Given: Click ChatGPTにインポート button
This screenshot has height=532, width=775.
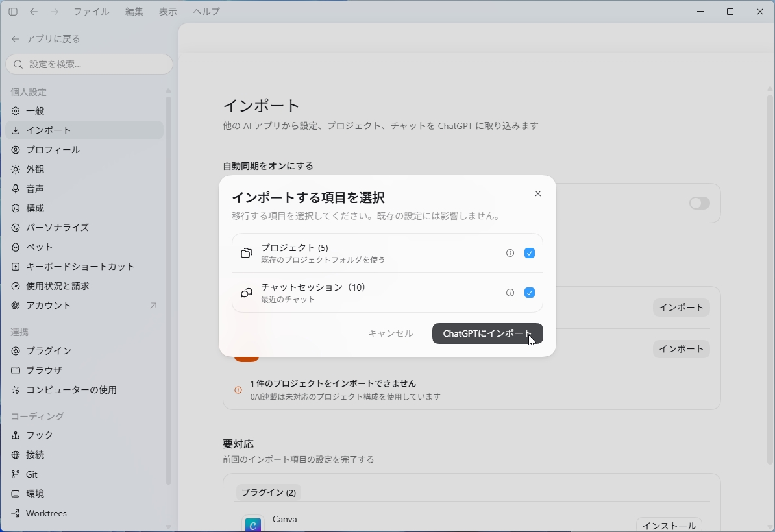Looking at the screenshot, I should coord(487,333).
